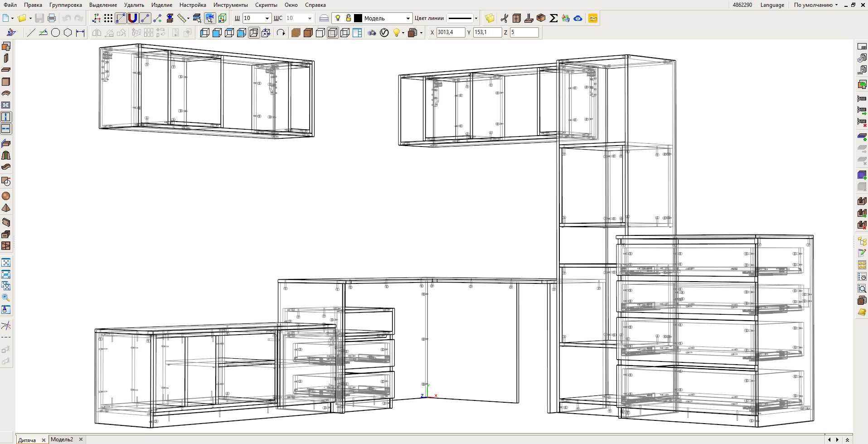Open the ШС value dropdown
The width and height of the screenshot is (868, 444).
(310, 18)
